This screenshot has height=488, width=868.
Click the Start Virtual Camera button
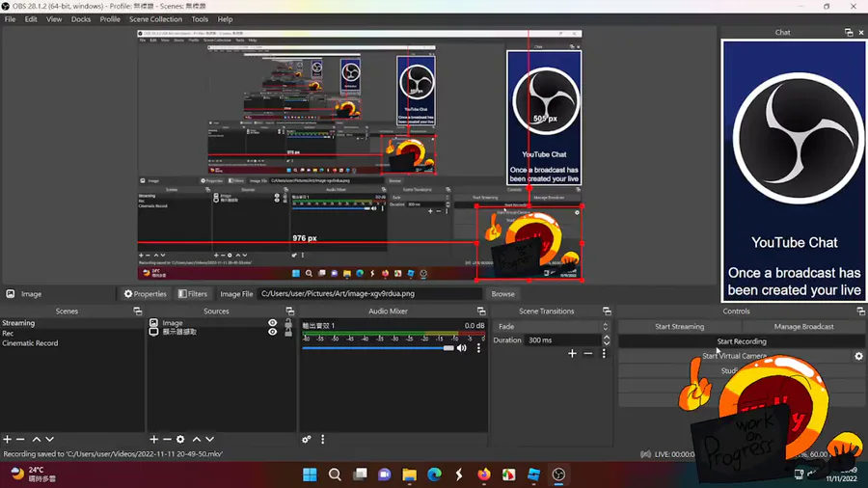point(734,356)
